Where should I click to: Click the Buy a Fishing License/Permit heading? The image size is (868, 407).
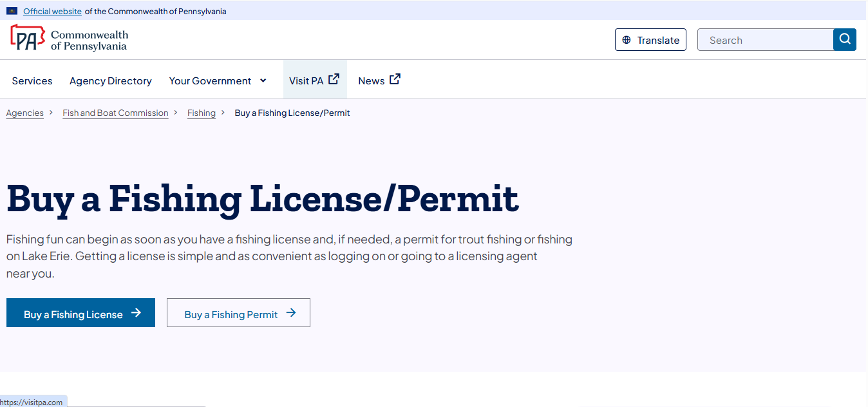pos(263,198)
